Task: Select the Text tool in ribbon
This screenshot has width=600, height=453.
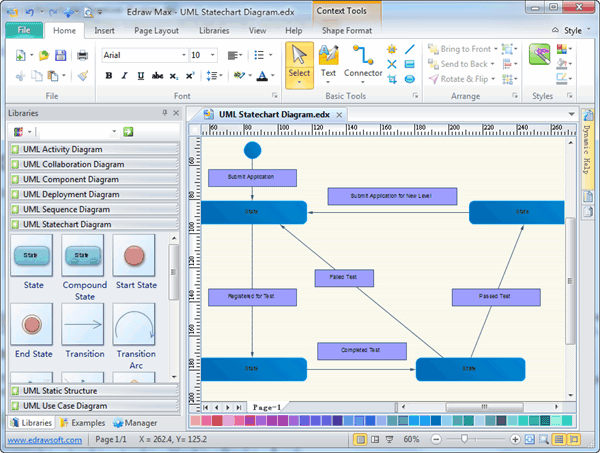Action: pos(328,63)
